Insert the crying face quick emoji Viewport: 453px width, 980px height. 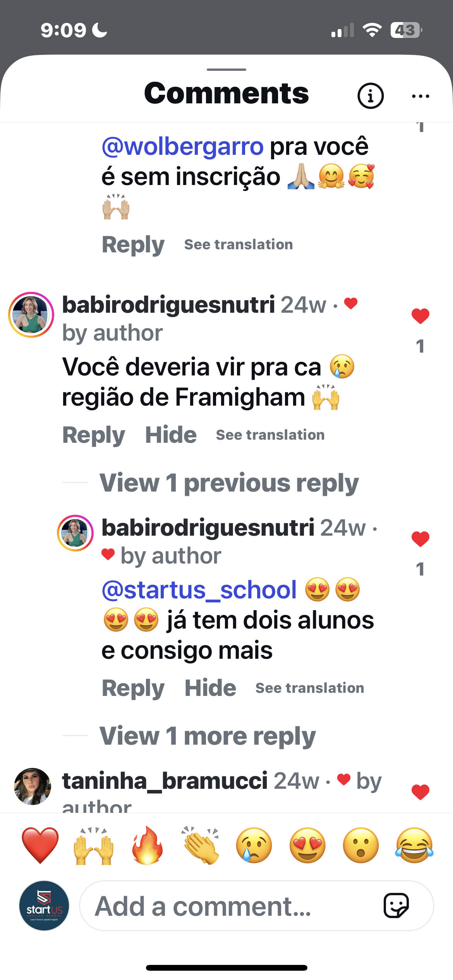(x=254, y=845)
